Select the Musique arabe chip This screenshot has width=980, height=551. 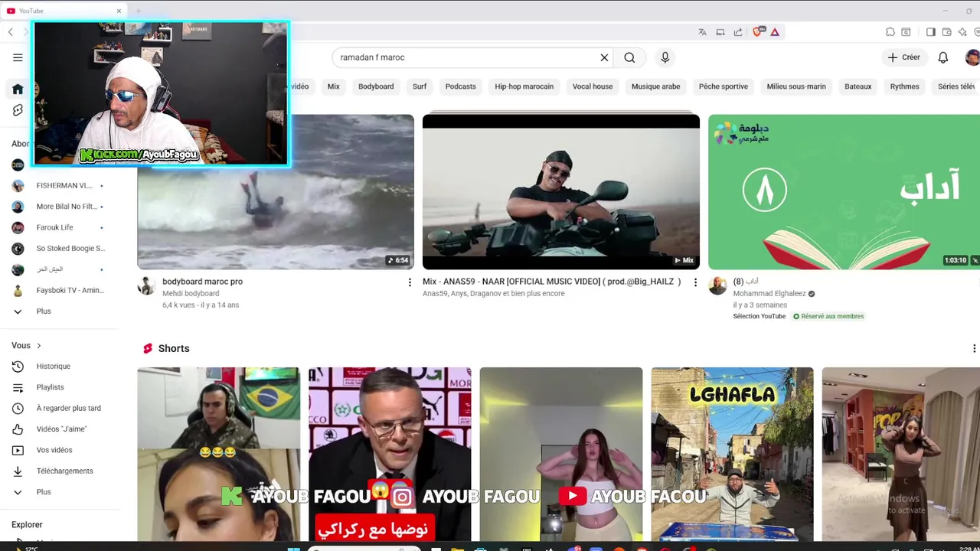(x=655, y=86)
